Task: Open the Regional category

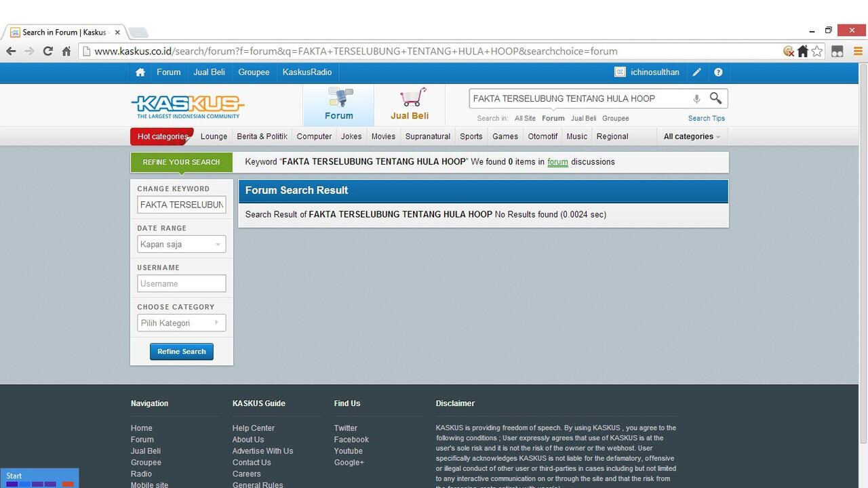Action: point(612,136)
